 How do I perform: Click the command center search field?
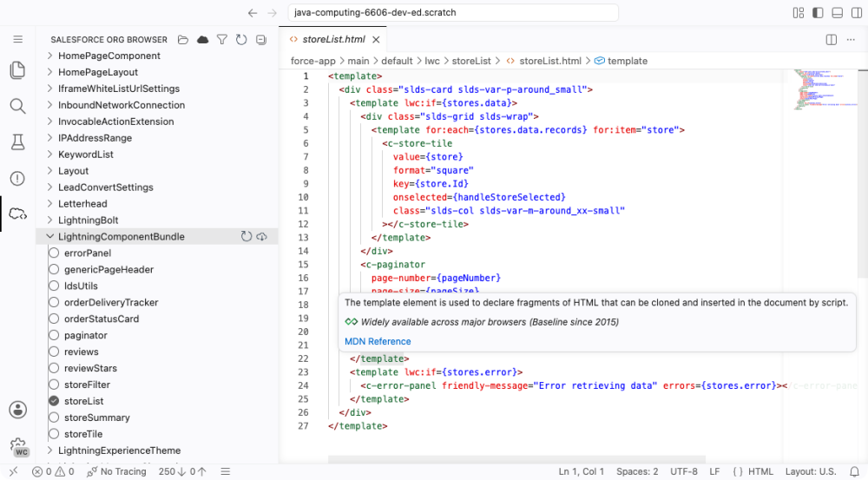coord(453,13)
